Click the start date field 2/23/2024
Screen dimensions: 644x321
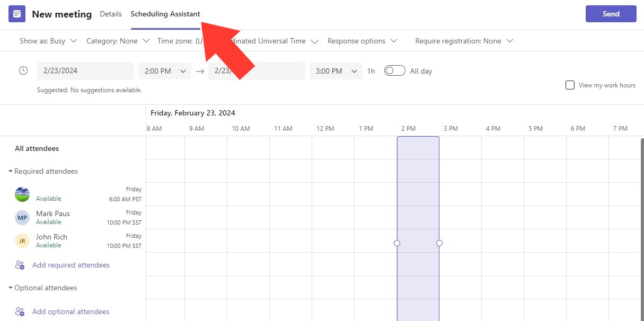tap(85, 71)
